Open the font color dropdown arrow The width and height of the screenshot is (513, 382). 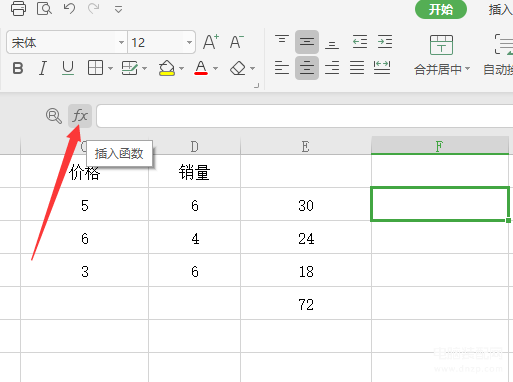click(216, 69)
